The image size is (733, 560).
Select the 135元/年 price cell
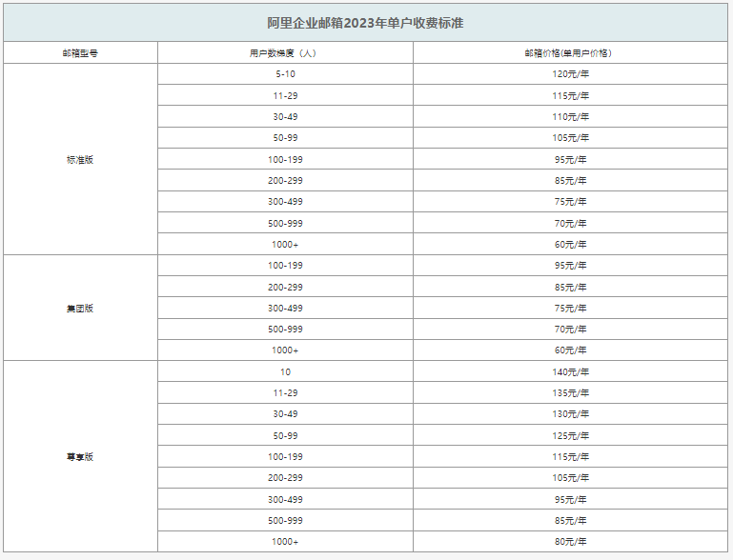click(x=570, y=393)
